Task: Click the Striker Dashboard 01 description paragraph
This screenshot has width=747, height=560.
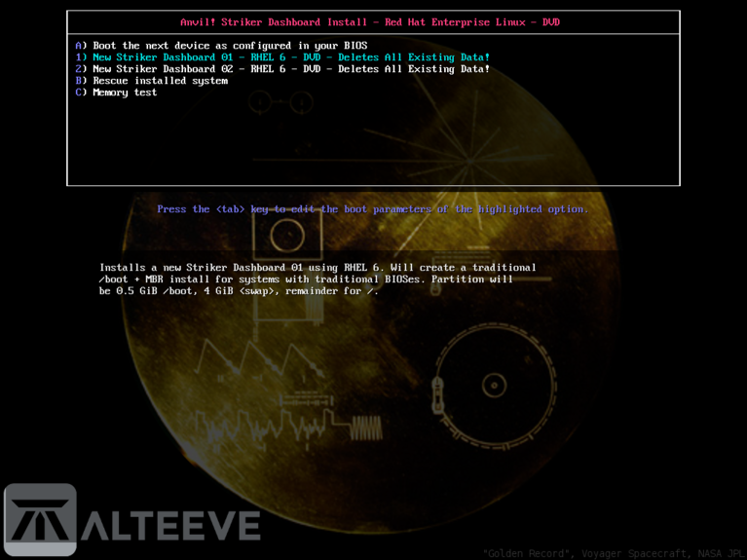Action: (x=317, y=280)
